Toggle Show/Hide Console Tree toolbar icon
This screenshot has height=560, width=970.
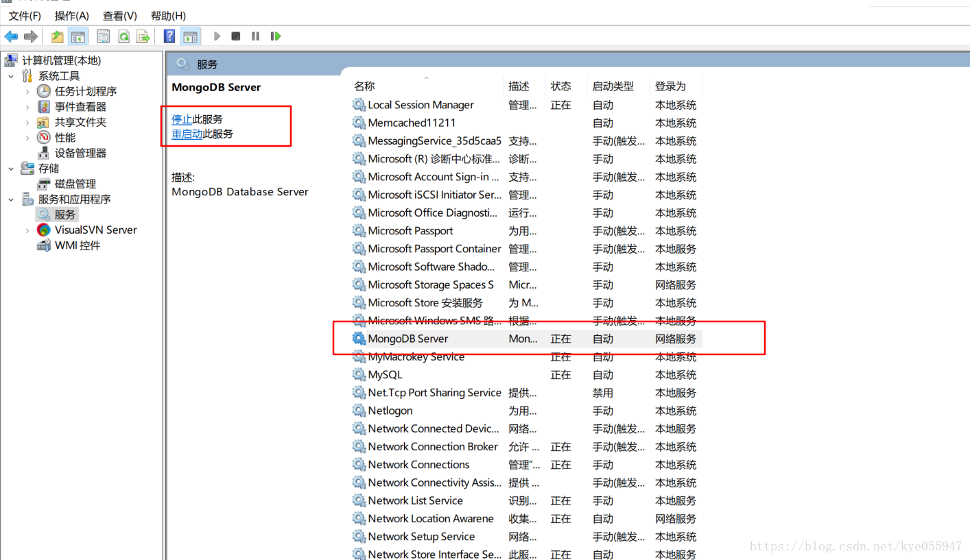tap(78, 36)
